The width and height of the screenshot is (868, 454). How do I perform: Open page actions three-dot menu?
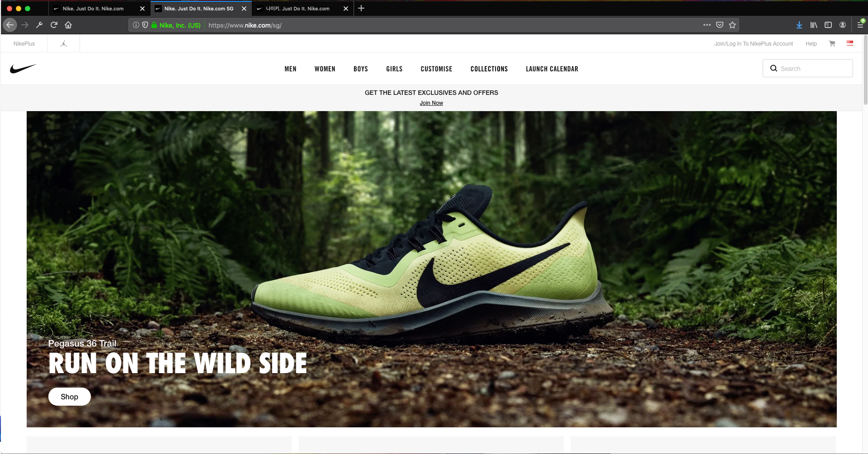pyautogui.click(x=707, y=25)
